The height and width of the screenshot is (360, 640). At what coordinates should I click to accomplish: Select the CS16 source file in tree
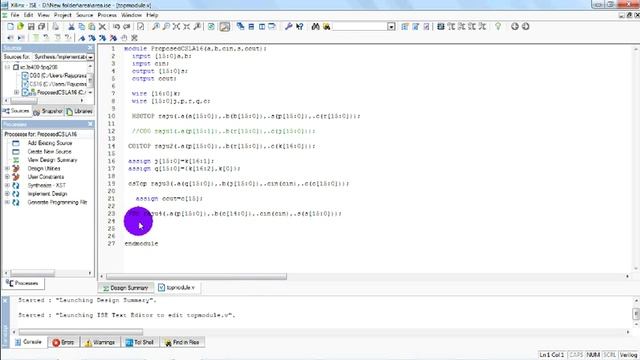[58, 84]
